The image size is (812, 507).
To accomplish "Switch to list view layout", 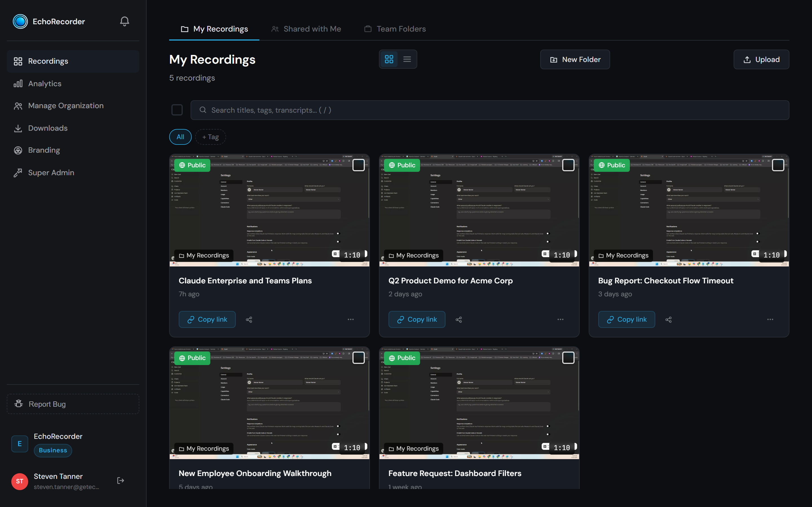I will (x=407, y=59).
